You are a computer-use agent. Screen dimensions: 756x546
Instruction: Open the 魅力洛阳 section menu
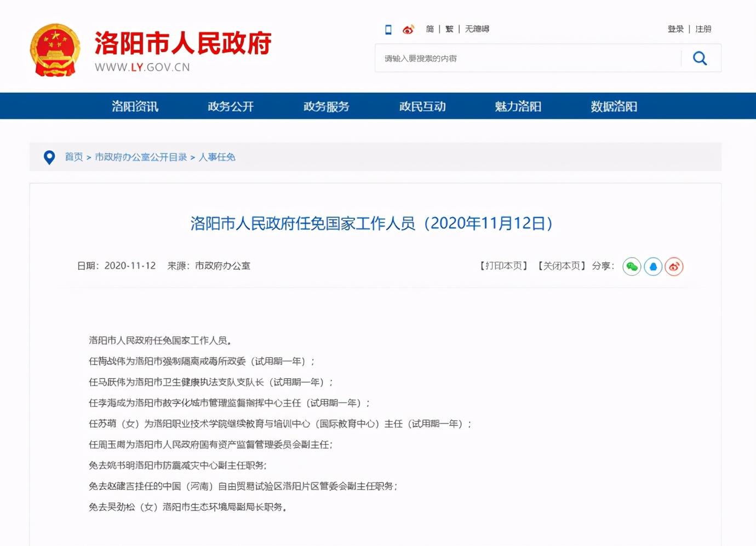coord(518,106)
